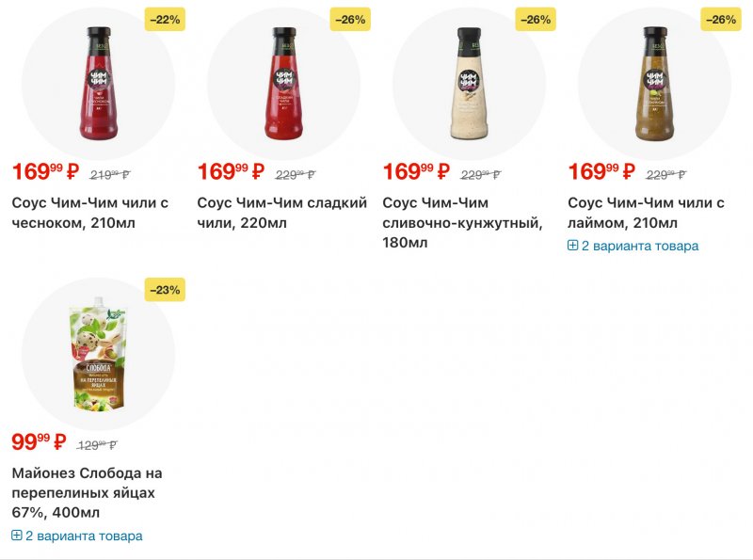
Task: Click the -22% discount badge
Action: tap(165, 20)
